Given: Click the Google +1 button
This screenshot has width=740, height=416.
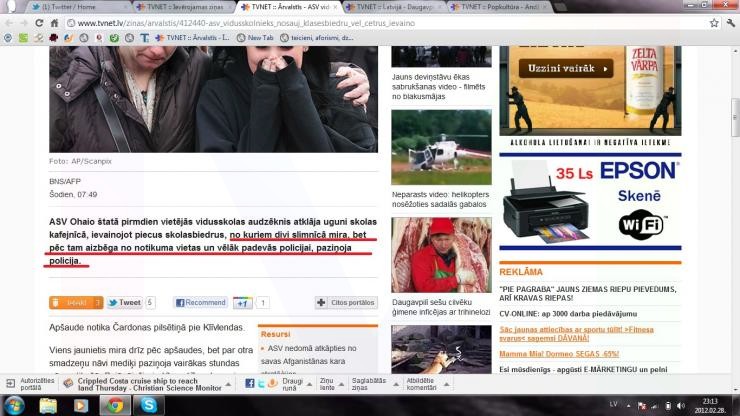Looking at the screenshot, I should pos(242,302).
